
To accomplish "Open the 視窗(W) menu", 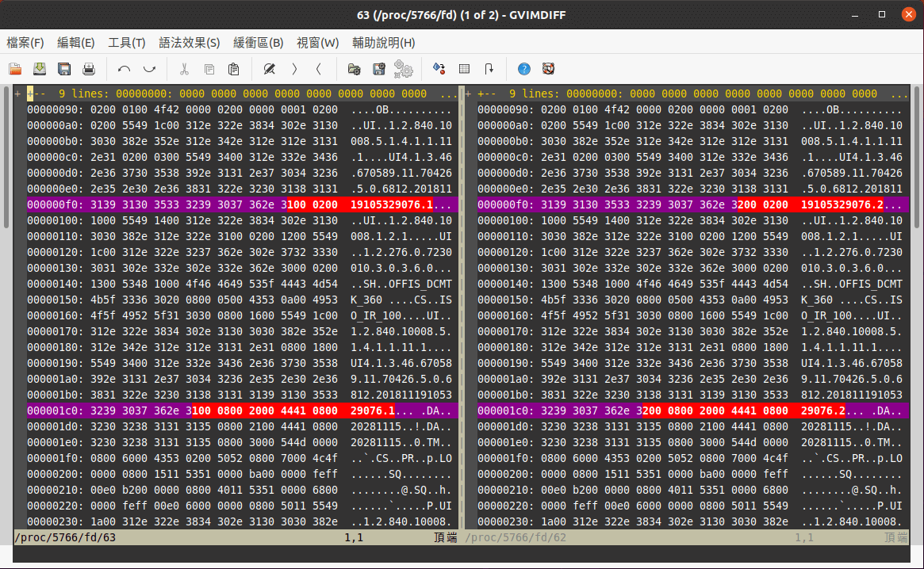I will pyautogui.click(x=317, y=43).
